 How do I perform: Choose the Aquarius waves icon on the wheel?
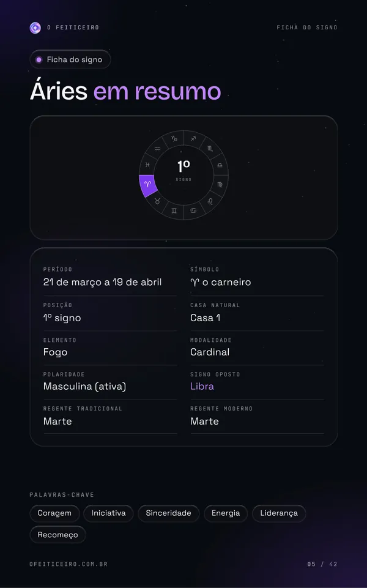pos(157,149)
